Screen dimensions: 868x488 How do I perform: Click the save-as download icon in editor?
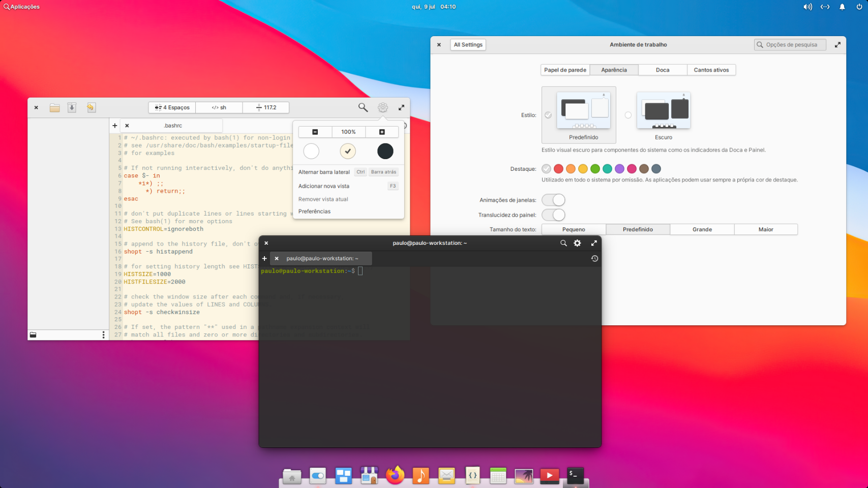[x=72, y=108]
